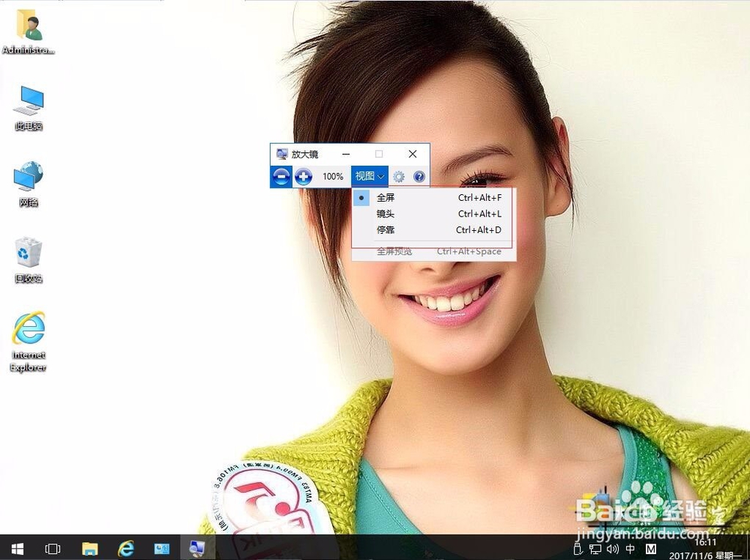Image resolution: width=750 pixels, height=560 pixels.
Task: Launch Microsoft Edge from the taskbar
Action: coord(124,549)
